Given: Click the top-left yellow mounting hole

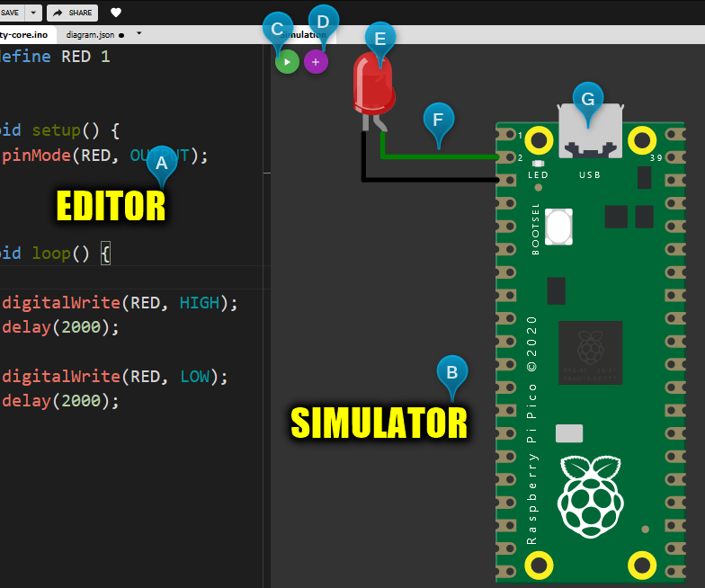Looking at the screenshot, I should (x=539, y=140).
